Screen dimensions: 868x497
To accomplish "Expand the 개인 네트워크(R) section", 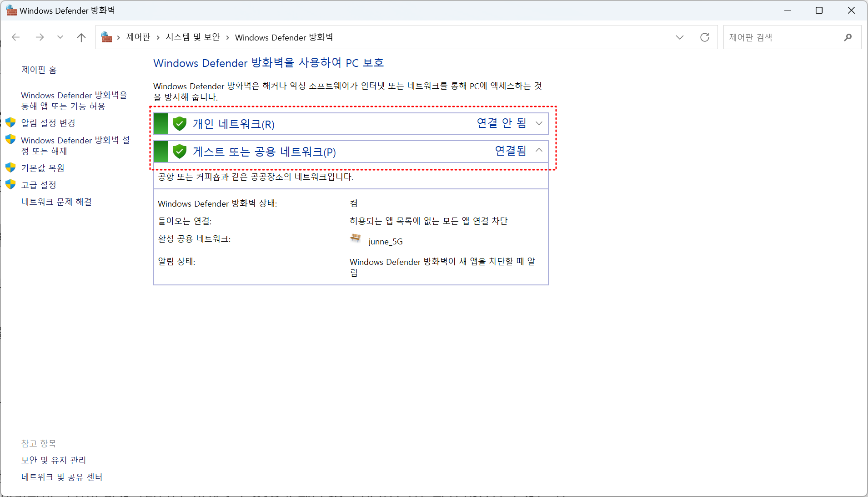I will pyautogui.click(x=351, y=124).
